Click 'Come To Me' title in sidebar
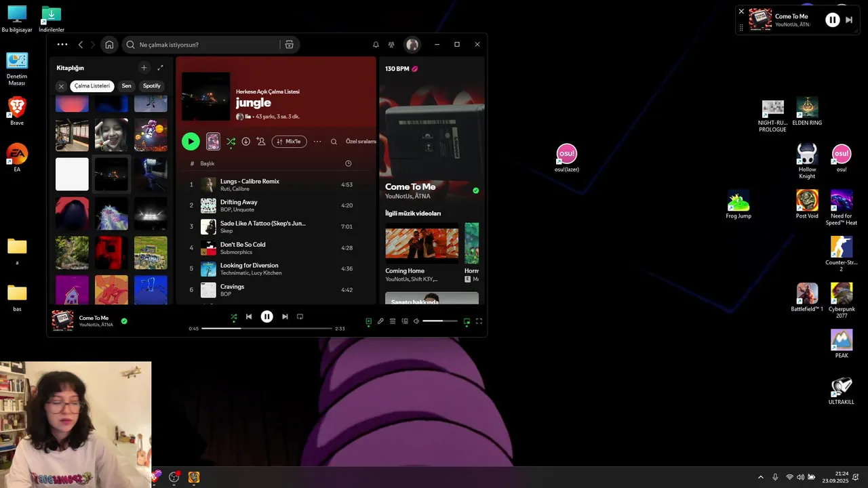This screenshot has width=868, height=488. pyautogui.click(x=410, y=186)
